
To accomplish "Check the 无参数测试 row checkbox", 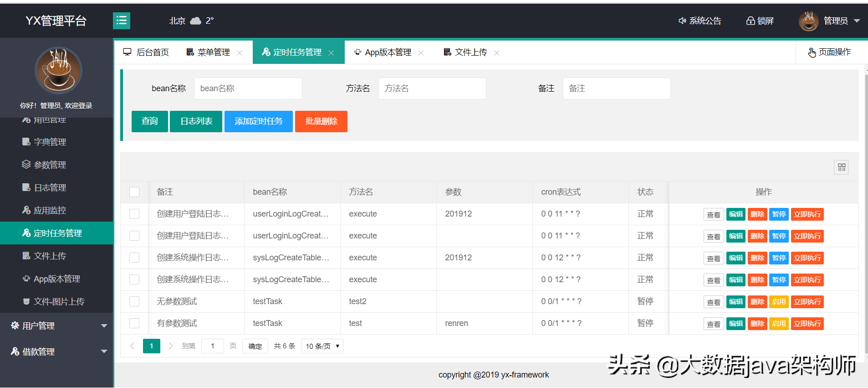I will (x=134, y=301).
